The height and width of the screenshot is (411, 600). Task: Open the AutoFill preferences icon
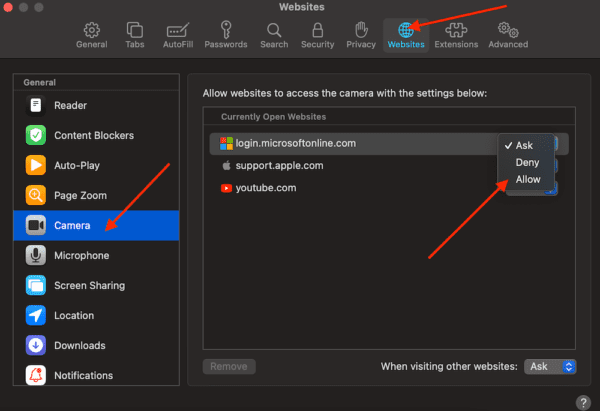click(x=178, y=30)
